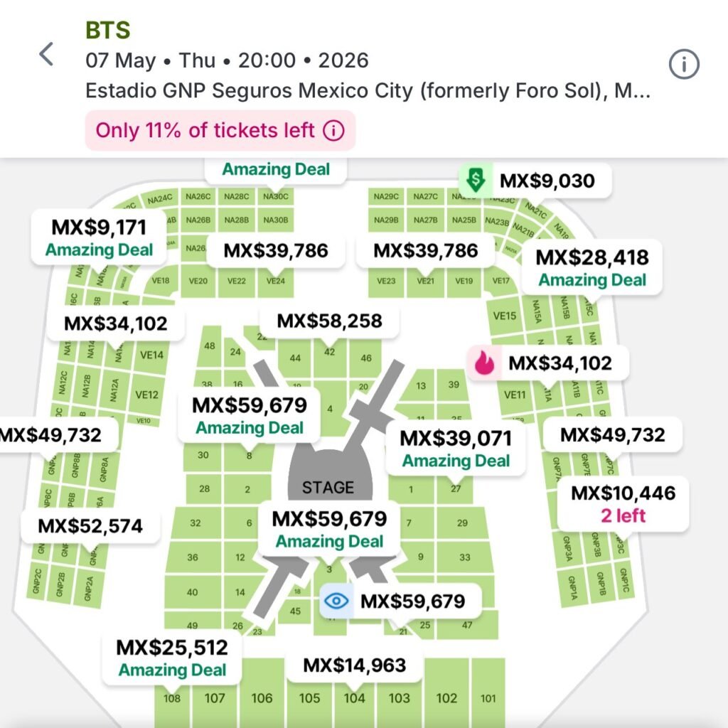Select MX$28,418 Amazing Deal tag
Image resolution: width=728 pixels, height=728 pixels.
tap(591, 267)
